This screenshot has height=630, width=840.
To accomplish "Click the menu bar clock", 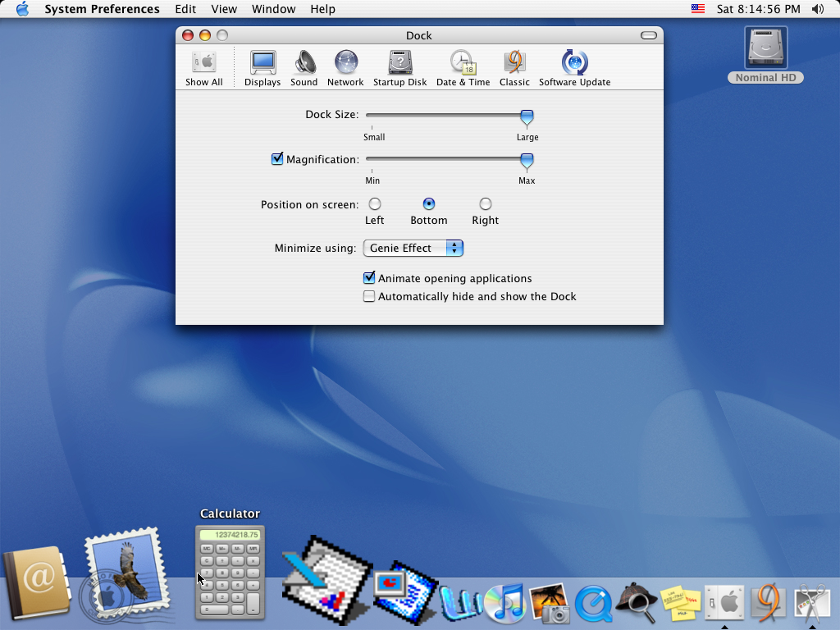I will pos(758,9).
